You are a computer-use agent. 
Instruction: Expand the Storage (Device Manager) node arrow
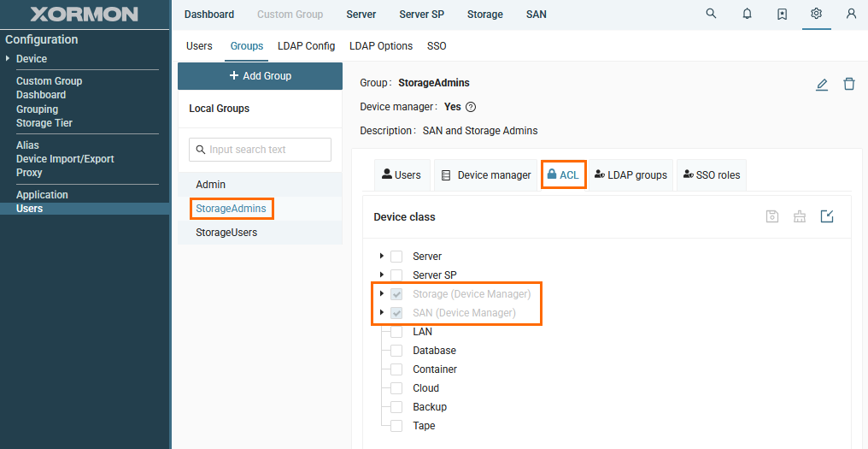click(x=381, y=293)
